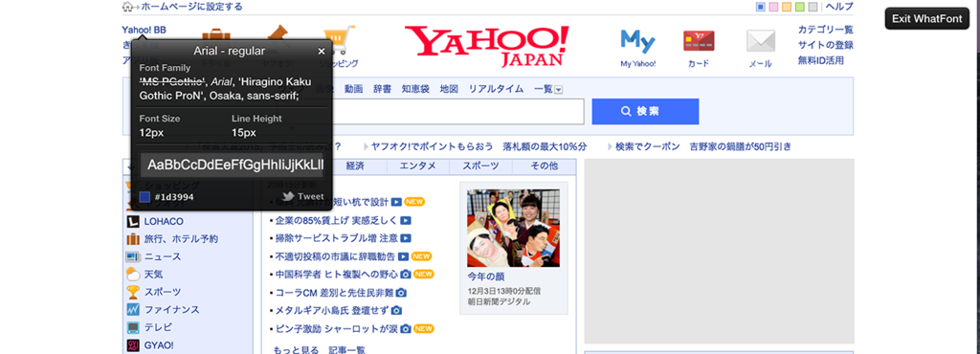Click video icon beside 不適切投稿の市議 headline
The height and width of the screenshot is (354, 980).
tap(403, 256)
